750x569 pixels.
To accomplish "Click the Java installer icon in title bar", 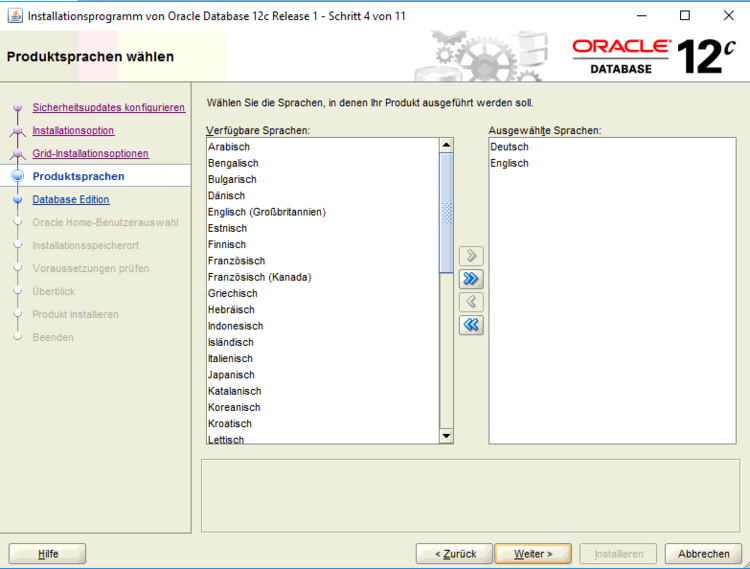I will click(15, 16).
